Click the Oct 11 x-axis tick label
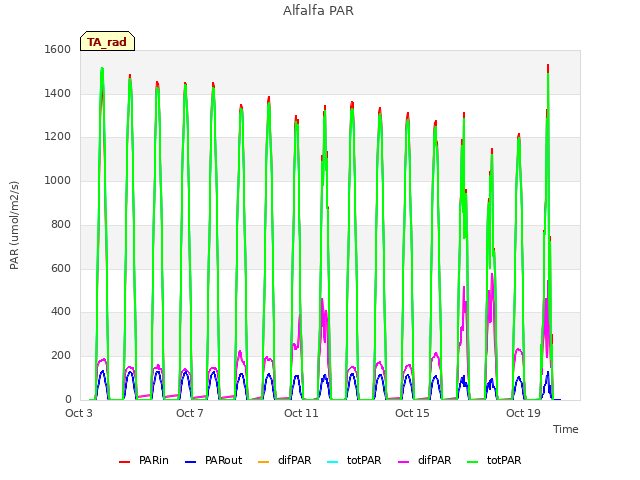Image resolution: width=640 pixels, height=480 pixels. (301, 413)
